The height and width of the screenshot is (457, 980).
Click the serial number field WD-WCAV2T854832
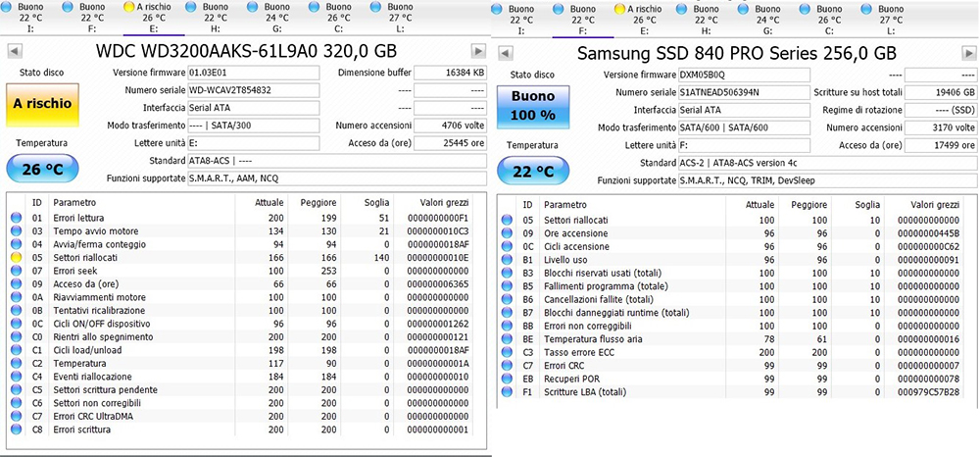pos(253,90)
